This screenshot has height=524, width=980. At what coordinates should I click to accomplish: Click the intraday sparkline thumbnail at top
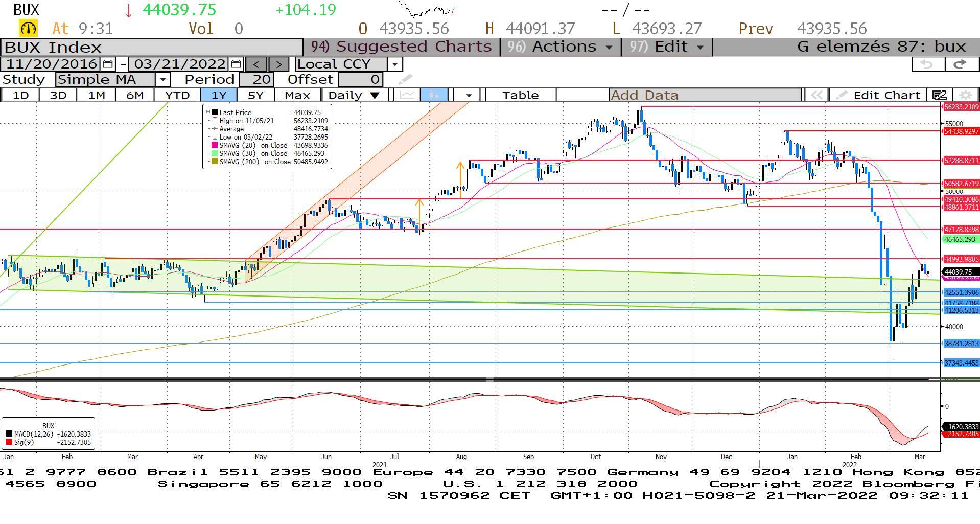[426, 9]
